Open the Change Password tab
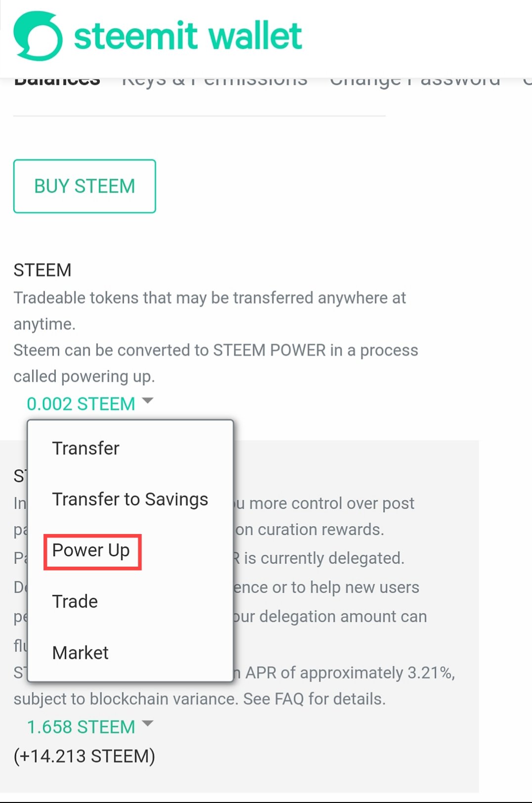 pos(415,82)
